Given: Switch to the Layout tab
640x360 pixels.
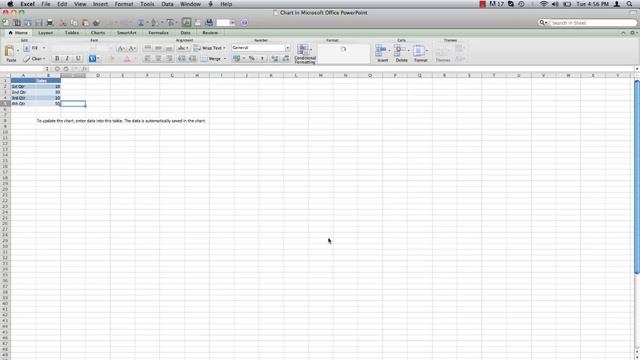Looking at the screenshot, I should click(x=45, y=33).
